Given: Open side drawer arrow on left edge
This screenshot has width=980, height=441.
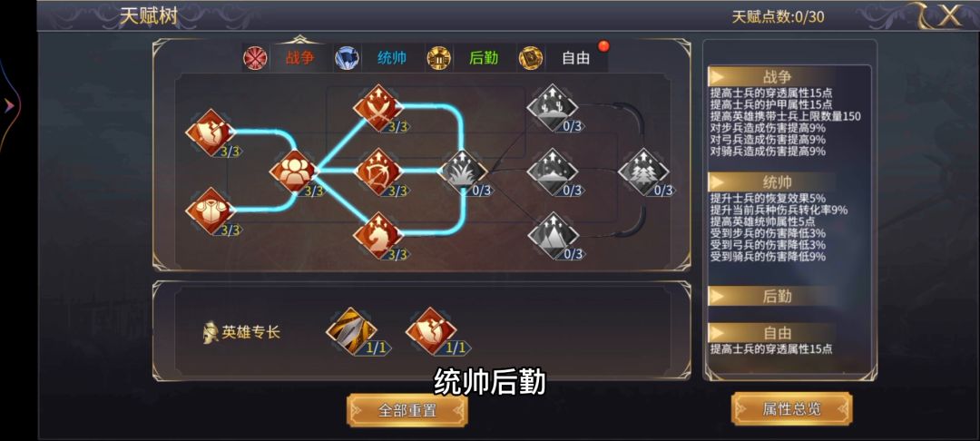Looking at the screenshot, I should pyautogui.click(x=9, y=106).
